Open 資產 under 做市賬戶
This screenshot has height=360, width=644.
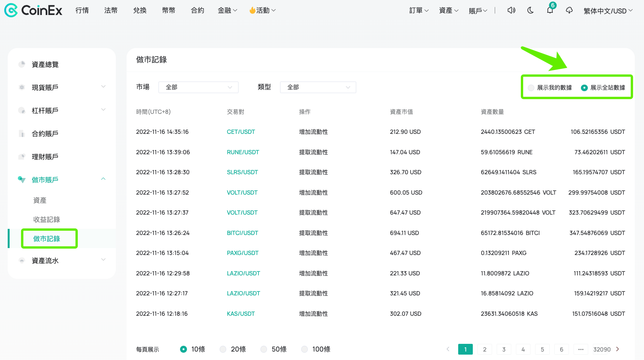pyautogui.click(x=40, y=200)
